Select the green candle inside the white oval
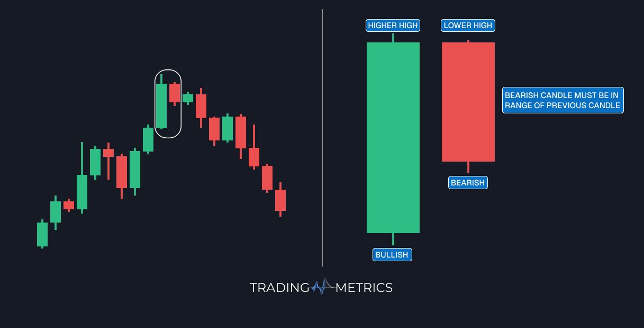This screenshot has width=644, height=328. coord(161,105)
